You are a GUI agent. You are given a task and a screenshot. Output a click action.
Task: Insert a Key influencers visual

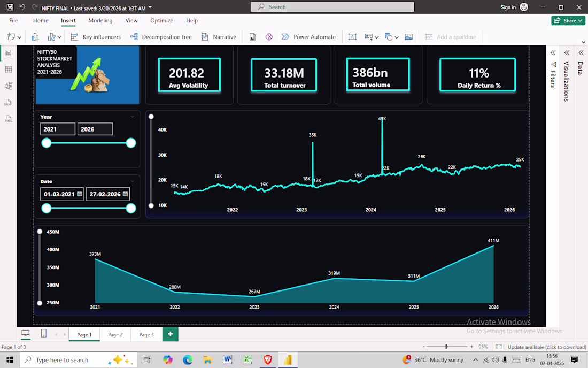tap(96, 37)
